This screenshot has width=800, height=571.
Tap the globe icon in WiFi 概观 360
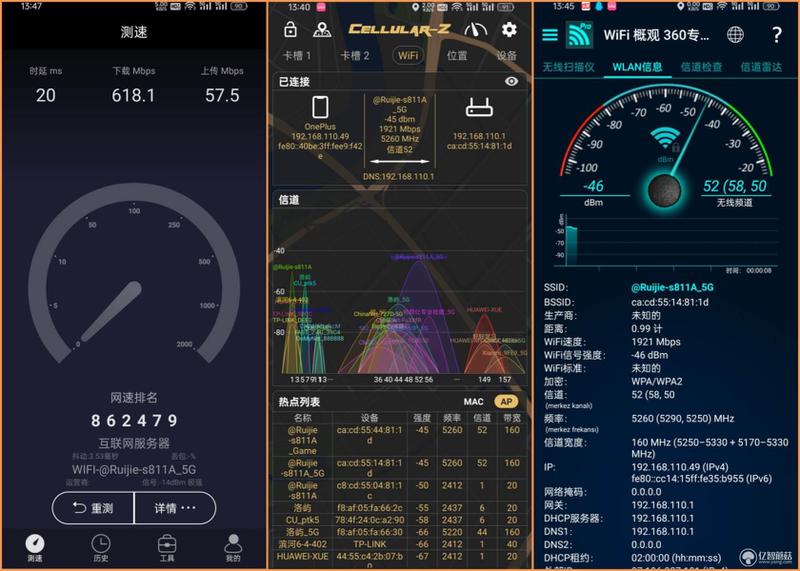click(735, 35)
